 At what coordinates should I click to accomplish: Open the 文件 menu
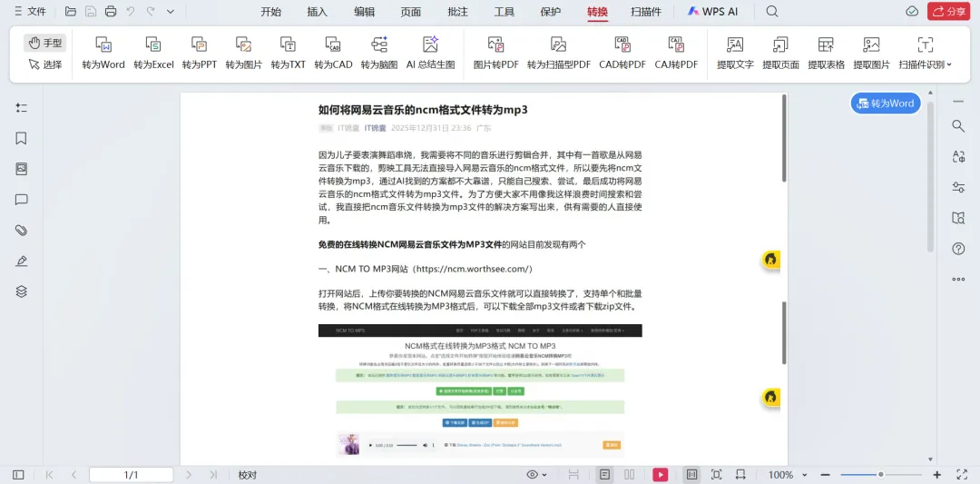tap(30, 11)
